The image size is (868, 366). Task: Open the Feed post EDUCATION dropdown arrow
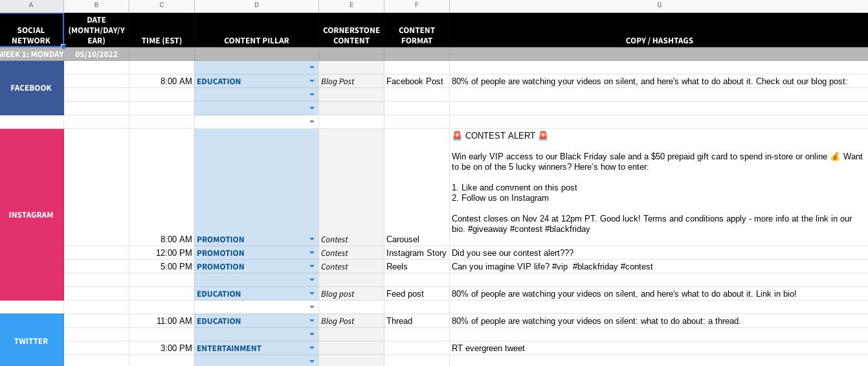coord(311,294)
